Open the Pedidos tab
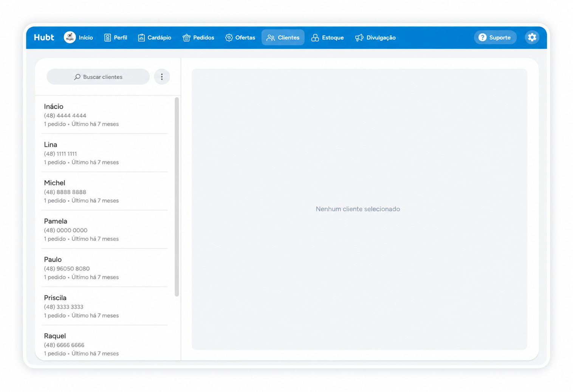 tap(198, 37)
